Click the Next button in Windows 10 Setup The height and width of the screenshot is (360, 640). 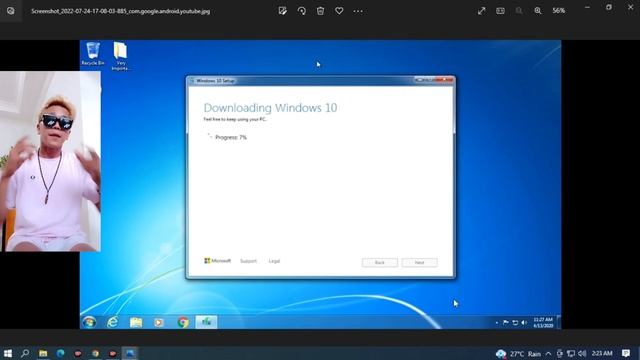[420, 262]
